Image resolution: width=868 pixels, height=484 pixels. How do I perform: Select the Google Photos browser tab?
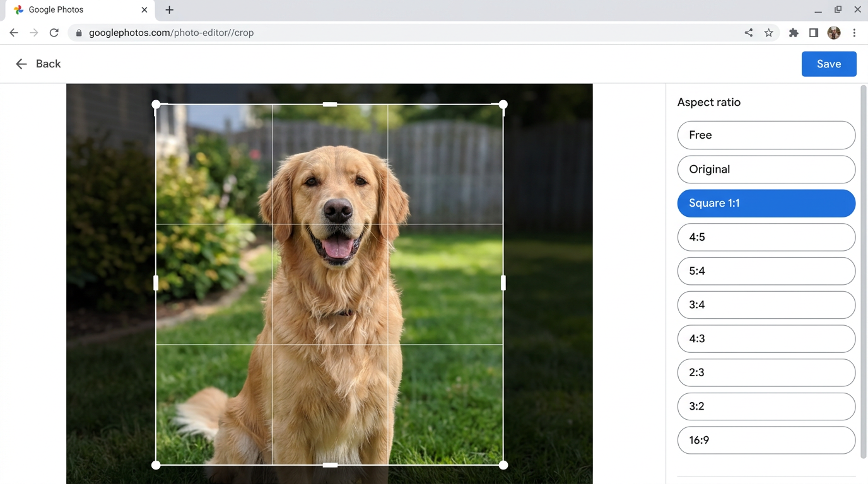click(76, 9)
